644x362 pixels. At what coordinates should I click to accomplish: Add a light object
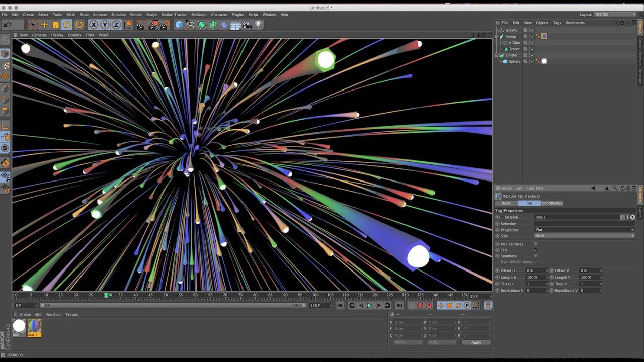259,25
